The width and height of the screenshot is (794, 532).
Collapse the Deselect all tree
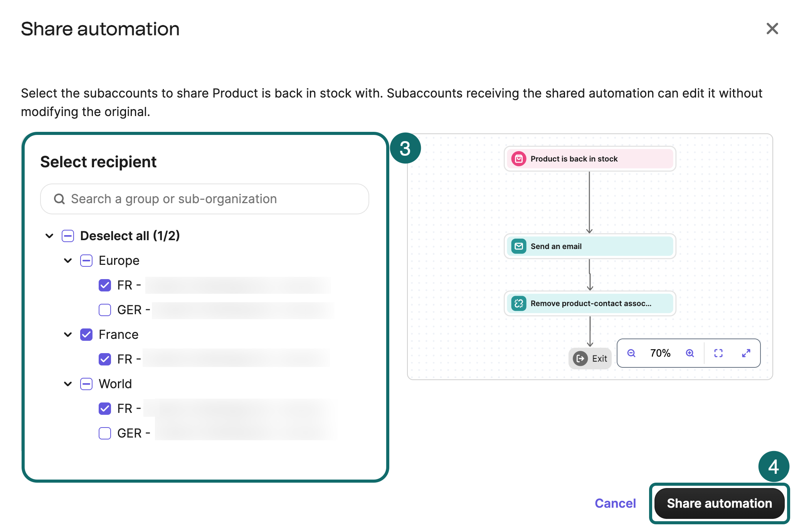(x=49, y=236)
